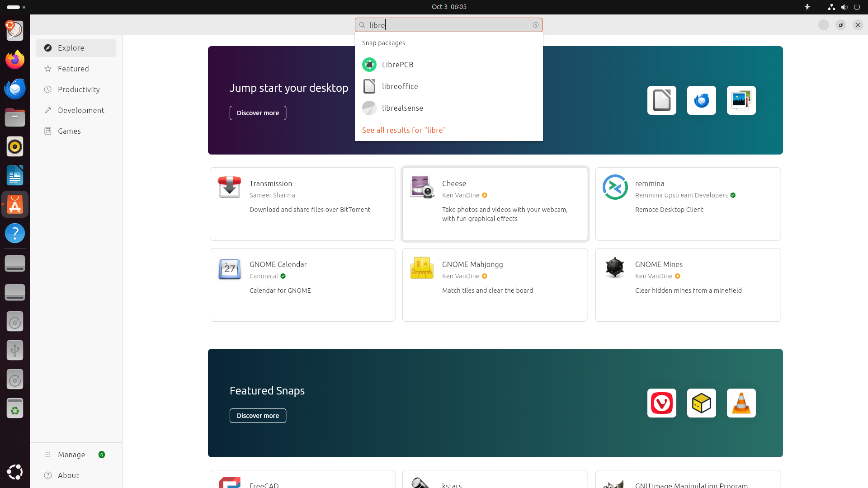Click the Oct 3 06:05 clock
Image resolution: width=868 pixels, height=488 pixels.
point(449,7)
